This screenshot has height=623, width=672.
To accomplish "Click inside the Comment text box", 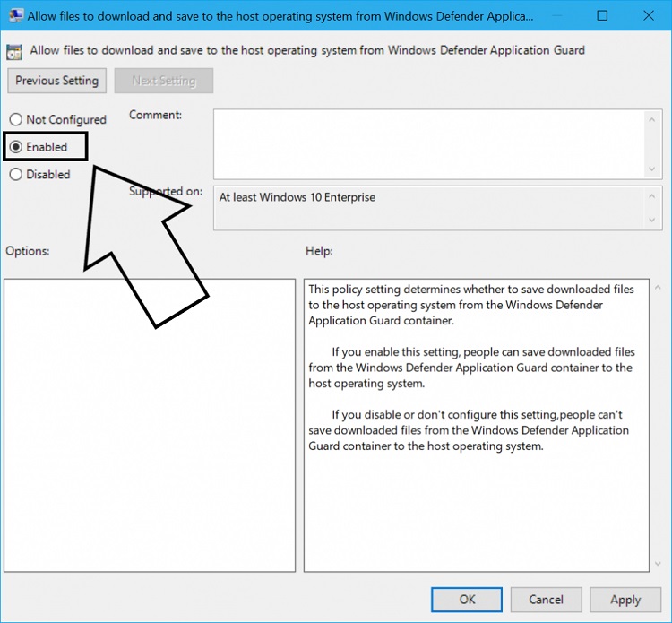I will 428,143.
